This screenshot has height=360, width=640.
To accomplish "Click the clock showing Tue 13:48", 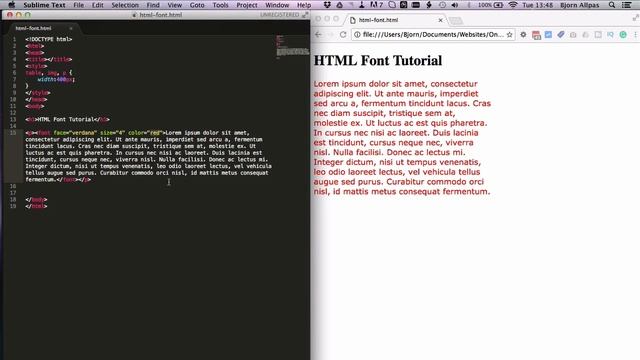I will (538, 5).
